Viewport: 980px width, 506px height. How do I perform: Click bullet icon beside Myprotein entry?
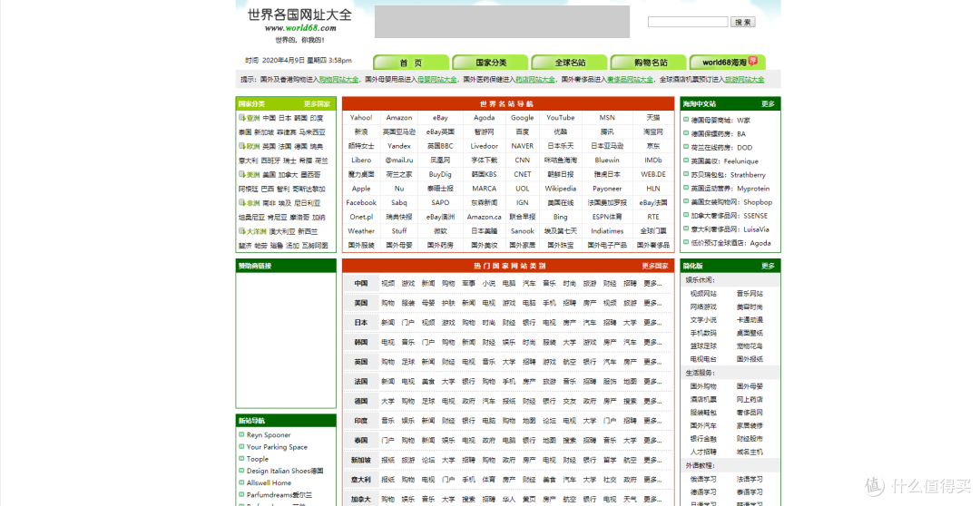click(x=686, y=188)
